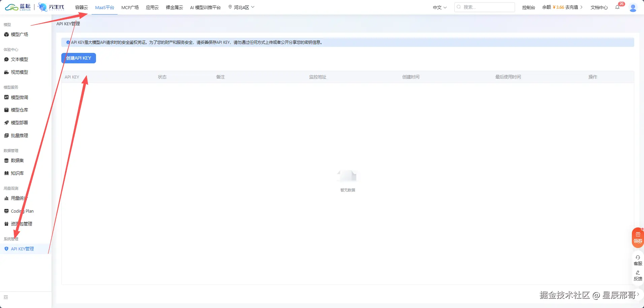Open 反馈 feedback form
The image size is (644, 308).
pos(638,276)
